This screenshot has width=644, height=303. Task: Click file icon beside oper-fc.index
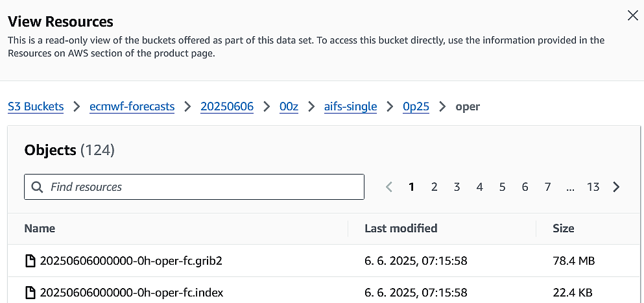[30, 293]
